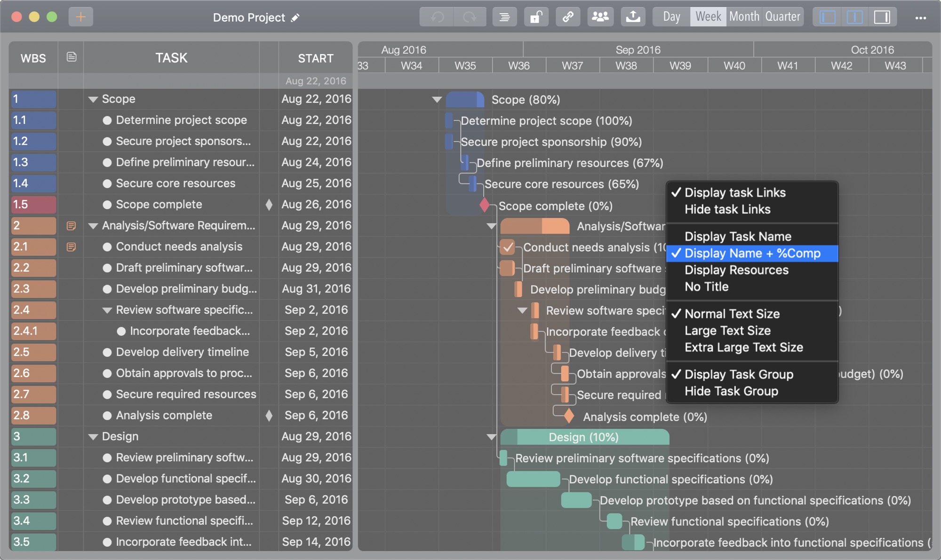Screen dimensions: 941x560
Task: Collapse the Scope group in task list
Action: pos(93,99)
